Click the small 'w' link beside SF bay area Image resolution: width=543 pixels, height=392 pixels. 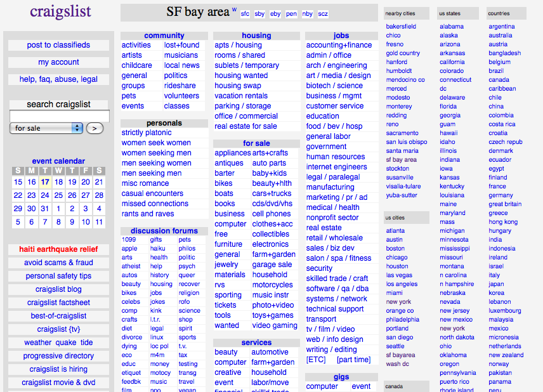click(235, 10)
